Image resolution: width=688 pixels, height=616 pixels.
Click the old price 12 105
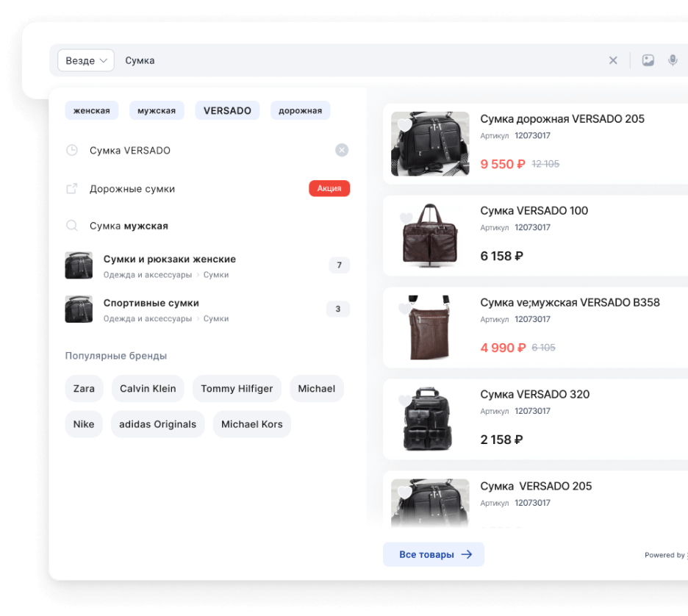[545, 164]
